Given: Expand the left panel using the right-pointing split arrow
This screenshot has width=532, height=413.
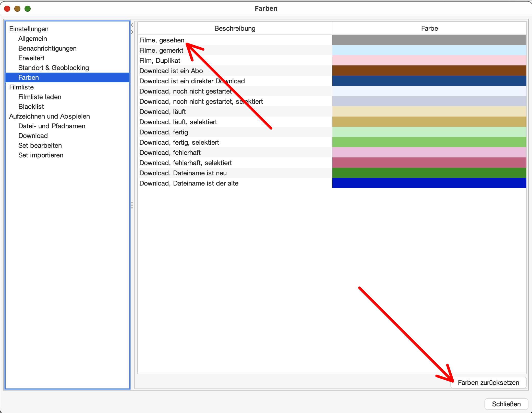Looking at the screenshot, I should click(x=132, y=32).
